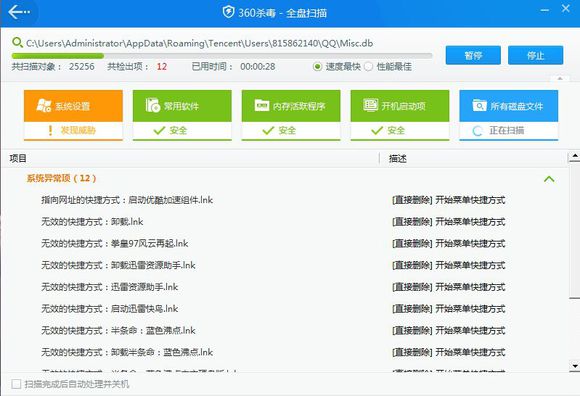Click the scanned objects count 25256

coord(82,67)
